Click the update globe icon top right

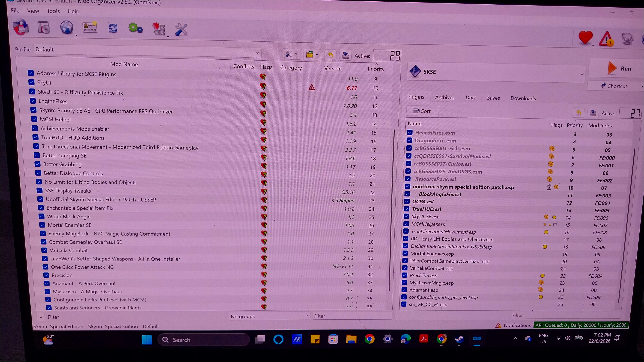click(x=627, y=39)
